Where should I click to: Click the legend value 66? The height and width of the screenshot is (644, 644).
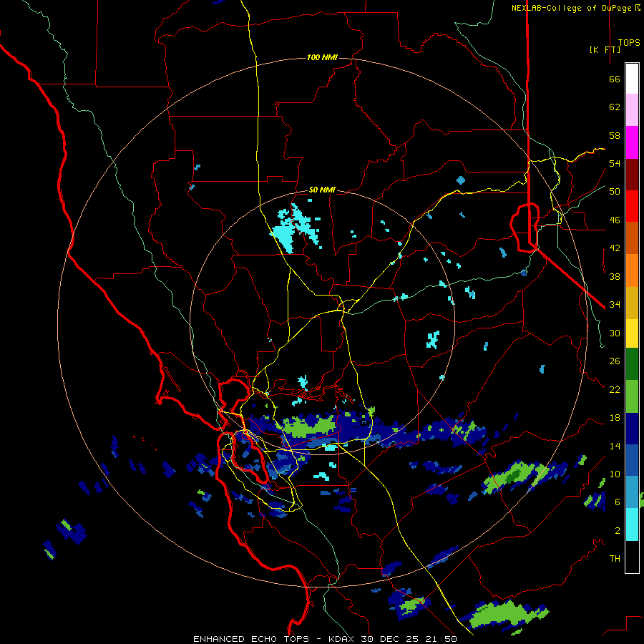pyautogui.click(x=615, y=79)
